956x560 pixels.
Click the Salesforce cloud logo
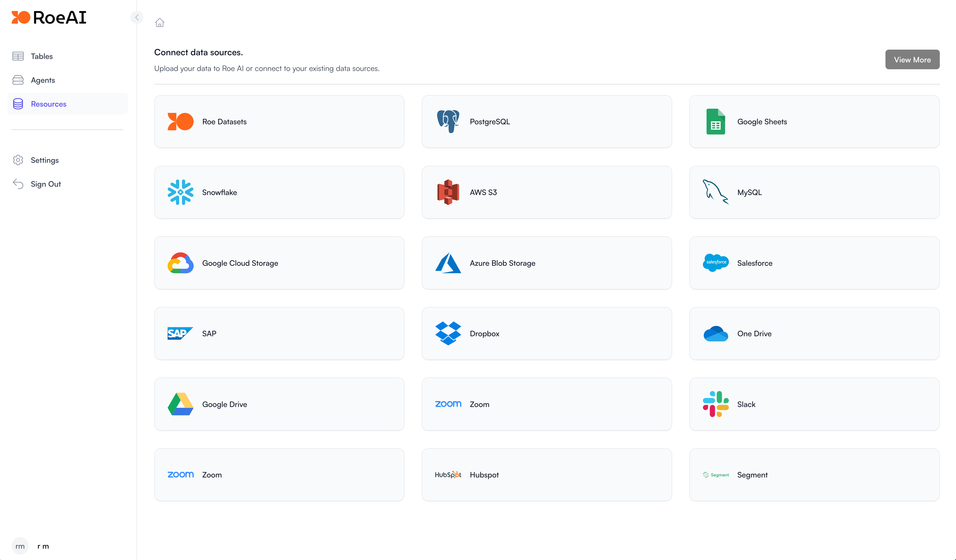point(715,263)
